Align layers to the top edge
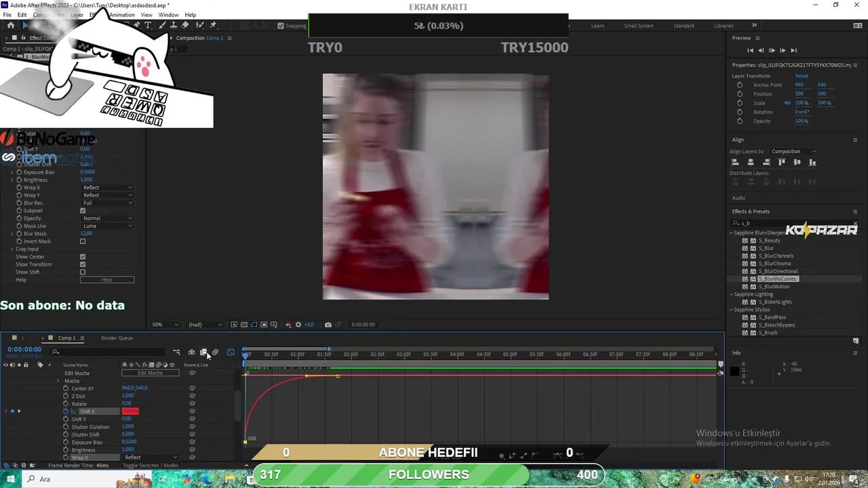Screen dimensions: 868x488 tap(782, 162)
